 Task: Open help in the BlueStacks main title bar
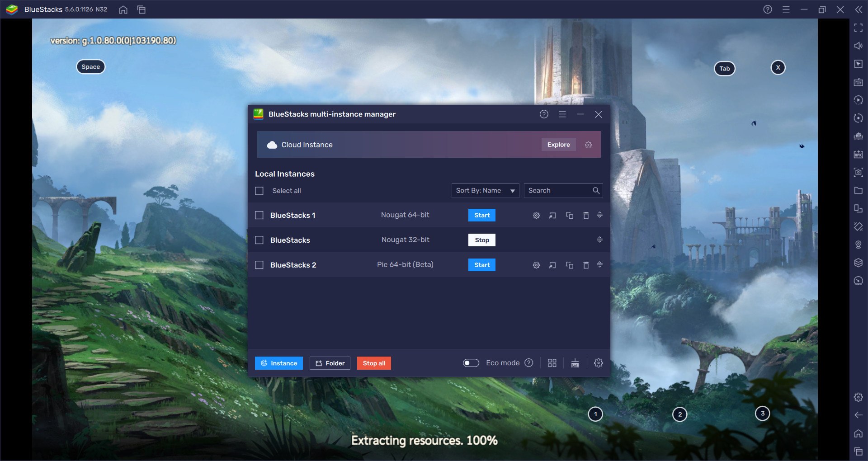(768, 9)
